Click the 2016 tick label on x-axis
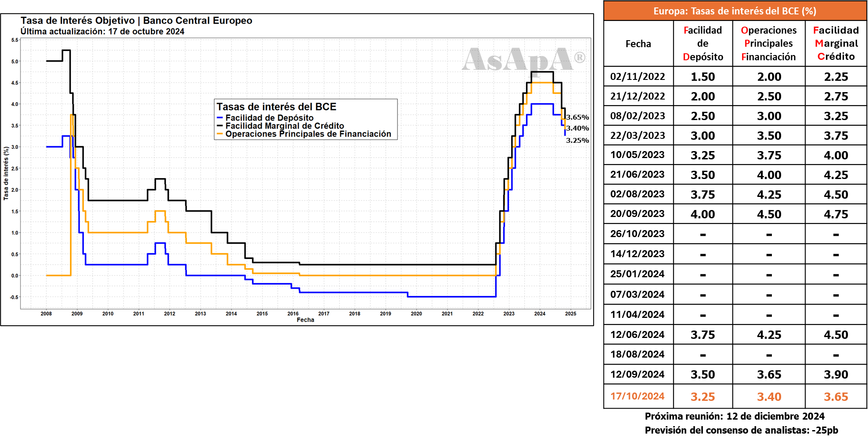This screenshot has width=868, height=441. (293, 314)
